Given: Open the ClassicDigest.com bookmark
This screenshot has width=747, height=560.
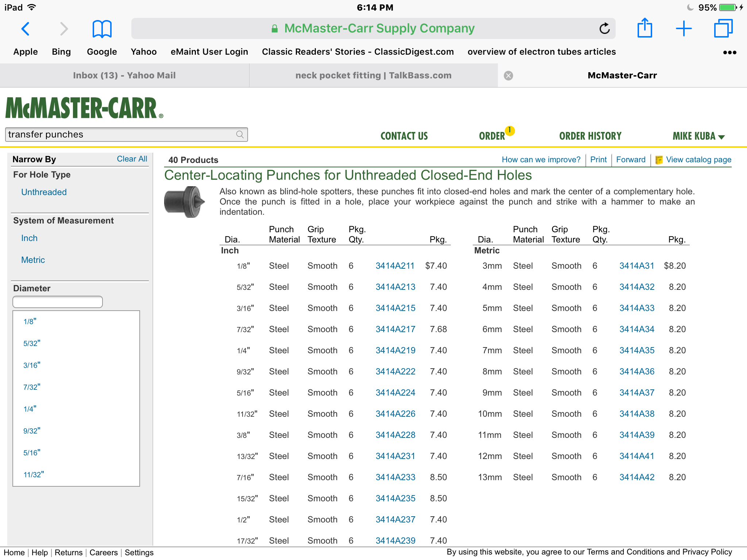Looking at the screenshot, I should (x=358, y=52).
